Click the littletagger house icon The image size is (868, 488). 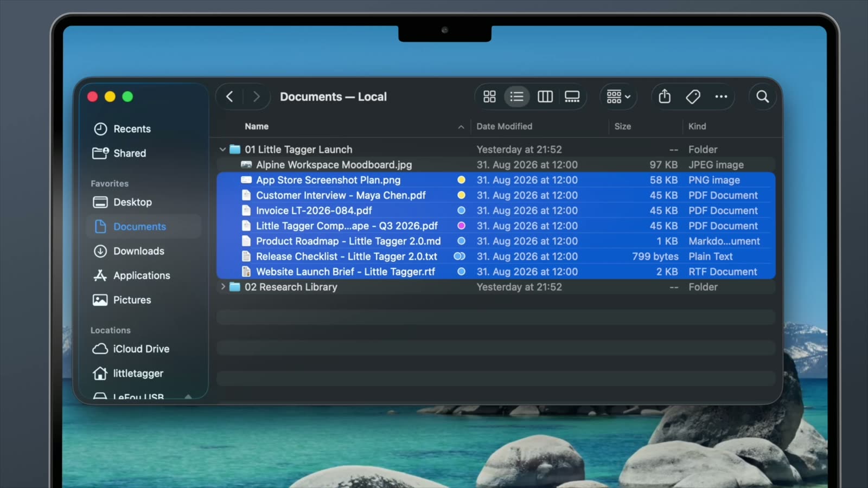click(x=100, y=373)
